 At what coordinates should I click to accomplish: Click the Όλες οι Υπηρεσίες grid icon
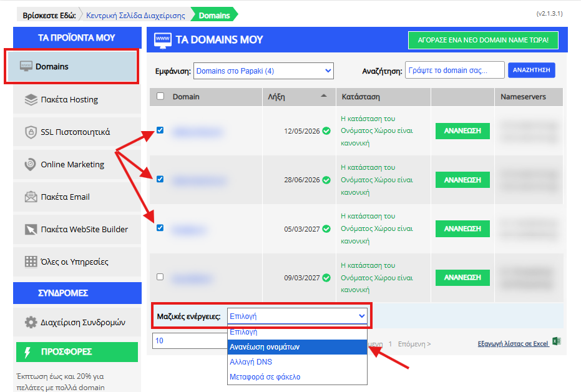pos(31,262)
